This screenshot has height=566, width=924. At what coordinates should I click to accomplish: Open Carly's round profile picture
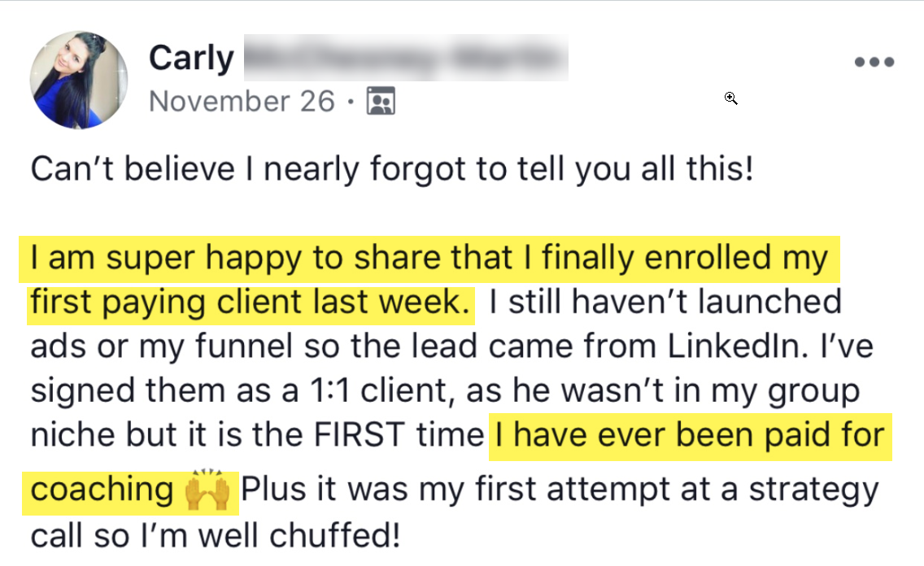point(78,81)
